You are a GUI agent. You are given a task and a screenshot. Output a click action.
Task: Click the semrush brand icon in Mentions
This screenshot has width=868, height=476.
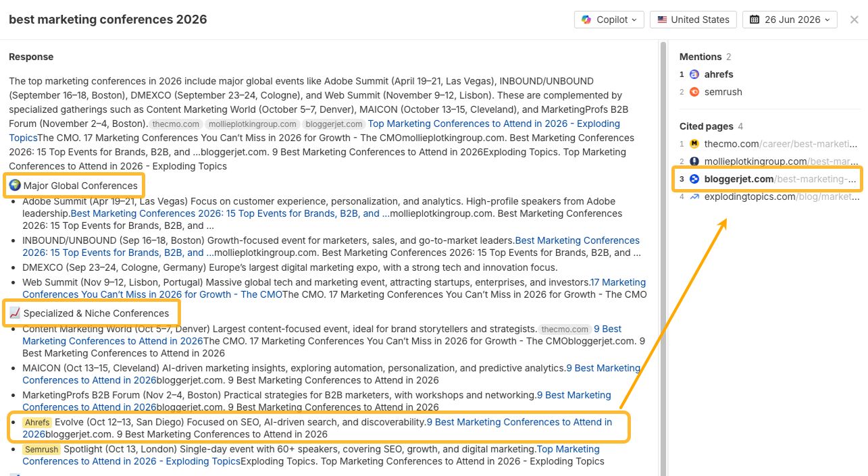tap(694, 92)
